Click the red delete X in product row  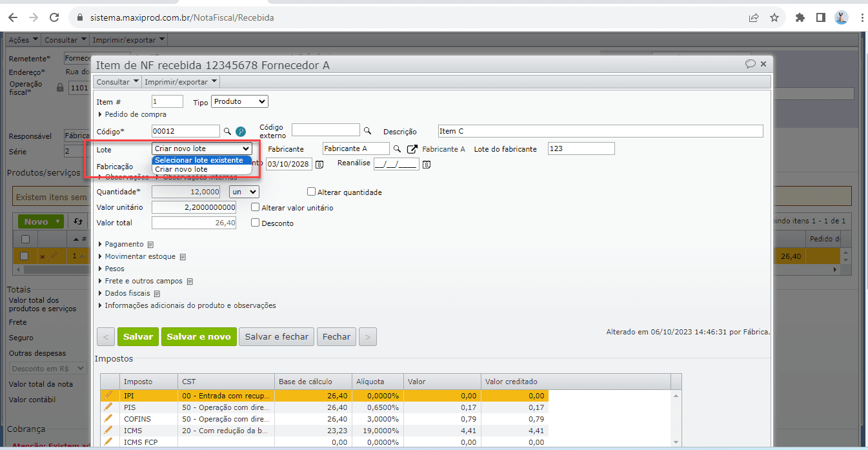pyautogui.click(x=42, y=256)
